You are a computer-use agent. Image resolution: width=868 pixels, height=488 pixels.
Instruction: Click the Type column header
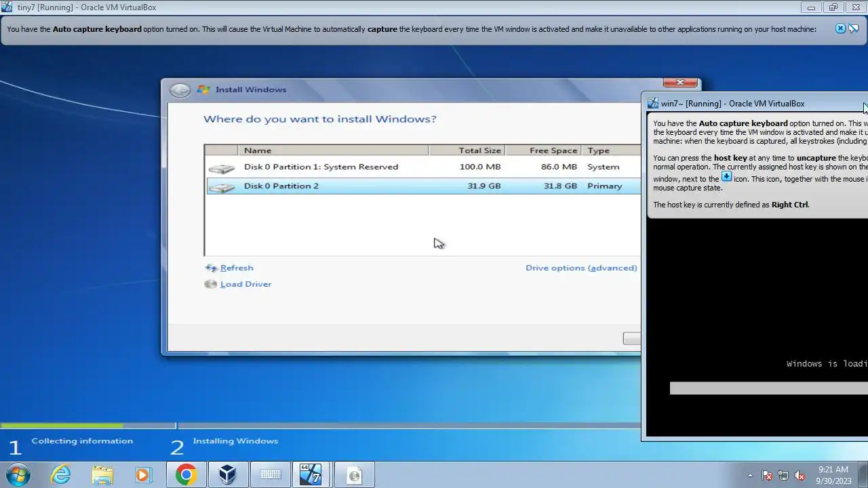[x=610, y=150]
